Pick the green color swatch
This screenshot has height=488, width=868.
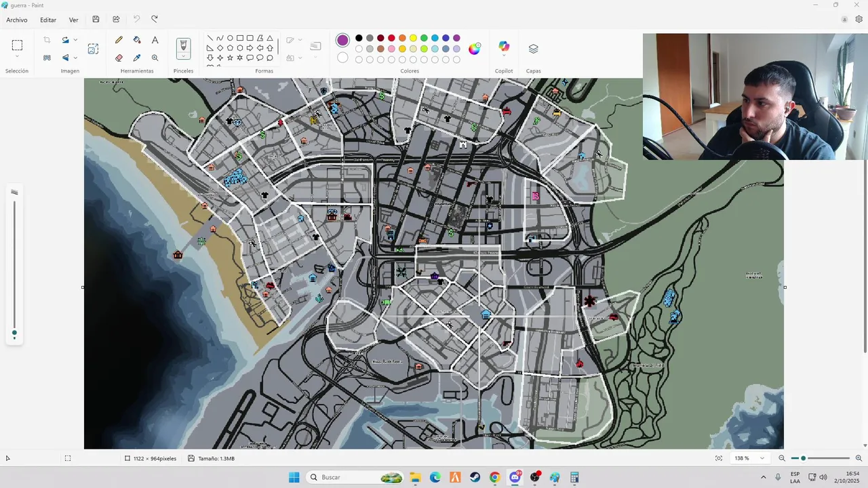[x=424, y=38]
